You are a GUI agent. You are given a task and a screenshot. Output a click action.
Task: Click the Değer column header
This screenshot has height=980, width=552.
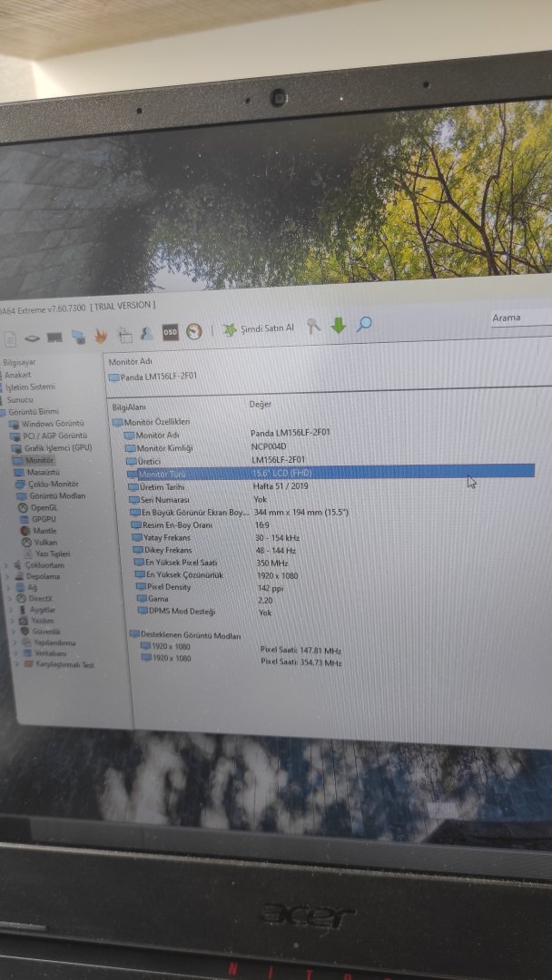point(260,405)
